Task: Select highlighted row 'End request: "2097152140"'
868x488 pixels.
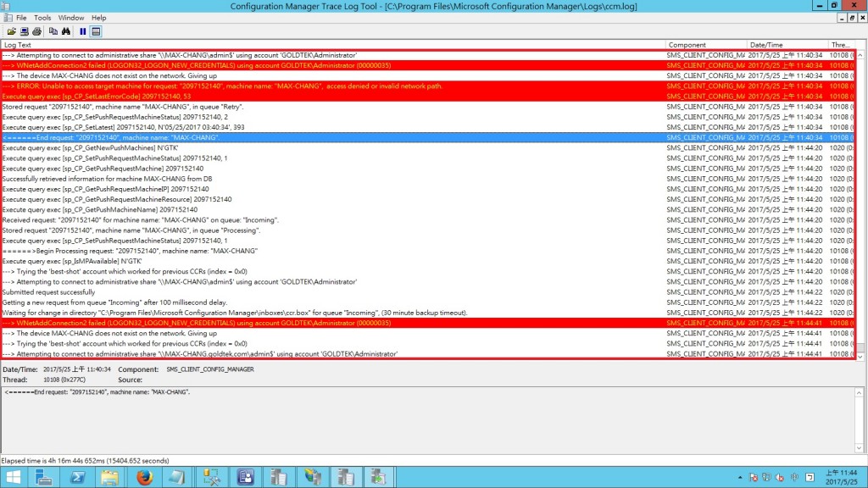Action: tap(428, 137)
